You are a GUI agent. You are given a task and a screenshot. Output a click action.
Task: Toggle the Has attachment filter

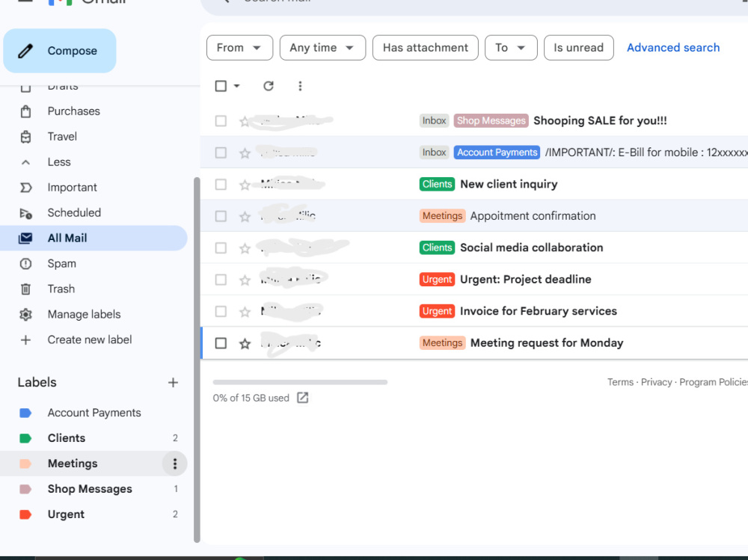pyautogui.click(x=426, y=48)
